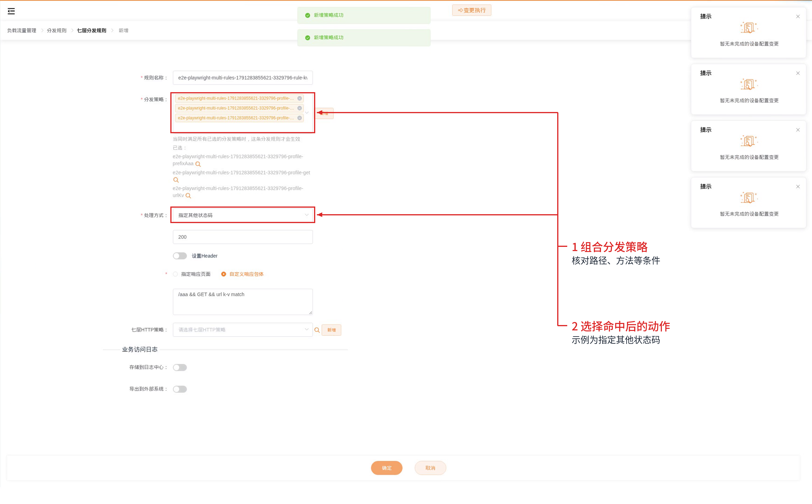Open the 七层HTTP策略 dropdown
This screenshot has width=812, height=504.
(243, 330)
